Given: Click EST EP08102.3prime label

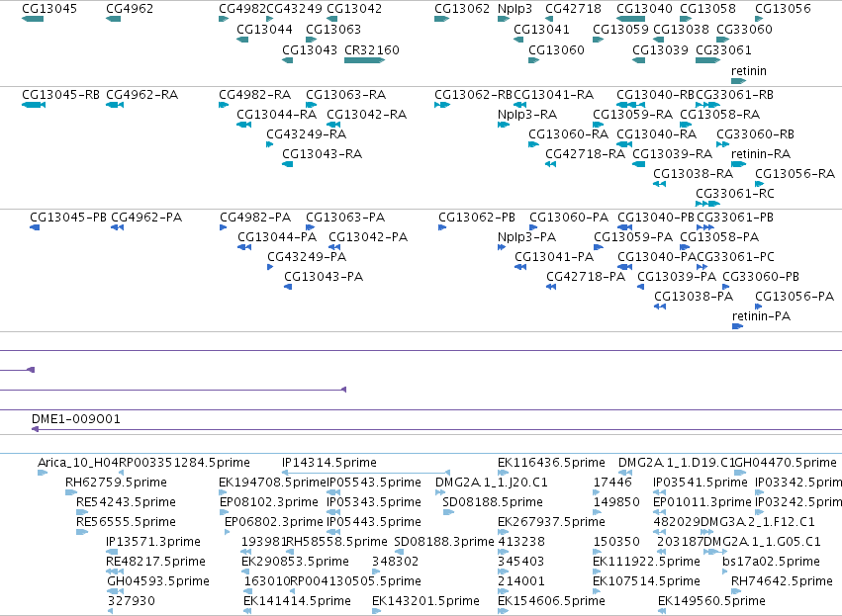Looking at the screenshot, I should click(x=269, y=502).
